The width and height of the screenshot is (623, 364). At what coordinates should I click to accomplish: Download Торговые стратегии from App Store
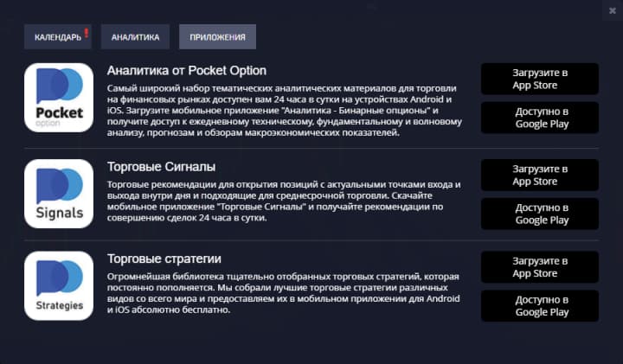point(540,266)
